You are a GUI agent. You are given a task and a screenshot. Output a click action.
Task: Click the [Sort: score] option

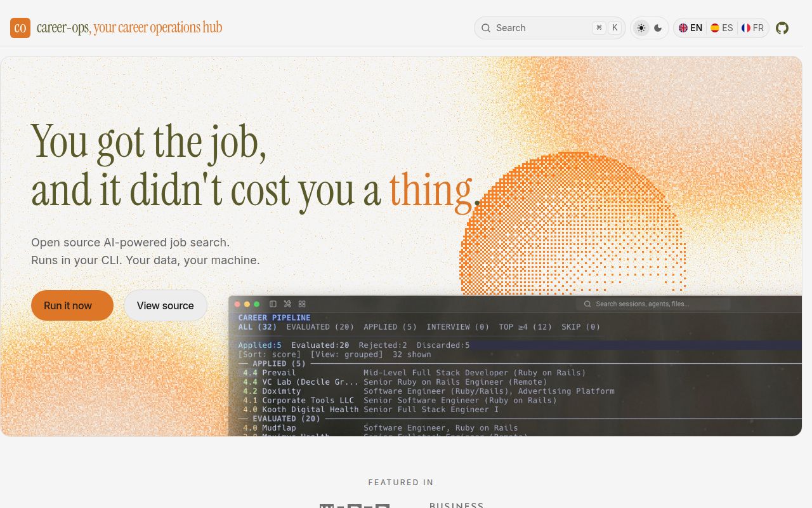pos(272,354)
